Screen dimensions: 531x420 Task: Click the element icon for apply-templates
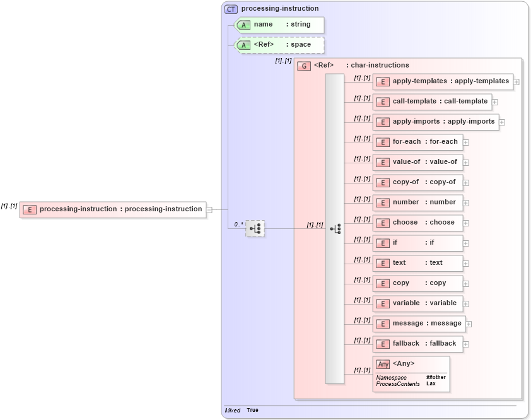[x=382, y=81]
